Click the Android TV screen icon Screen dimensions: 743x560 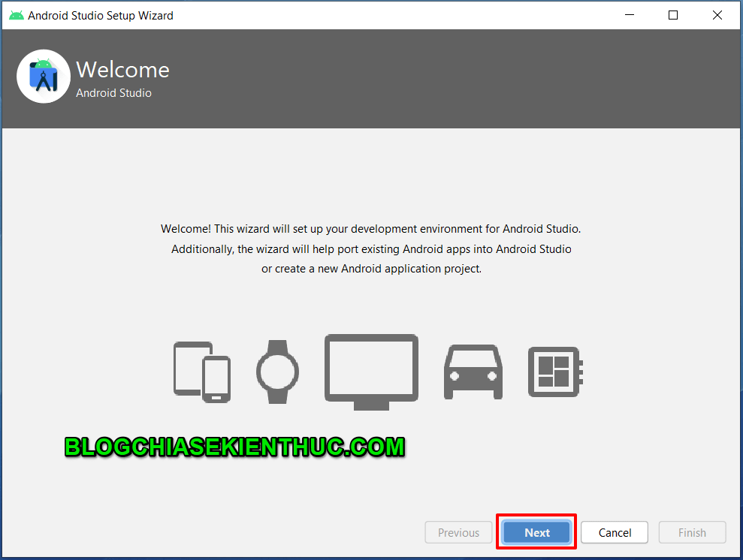(371, 372)
